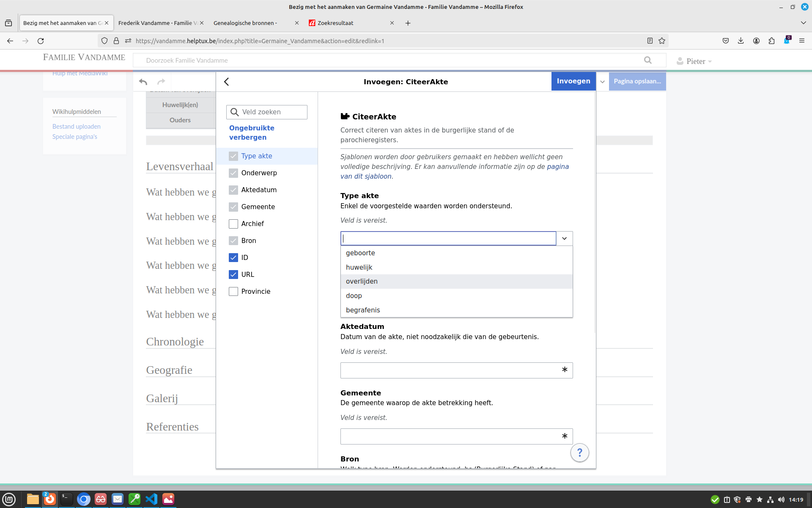Open the Firefox extensions puzzle icon
The image size is (812, 508).
tap(771, 41)
